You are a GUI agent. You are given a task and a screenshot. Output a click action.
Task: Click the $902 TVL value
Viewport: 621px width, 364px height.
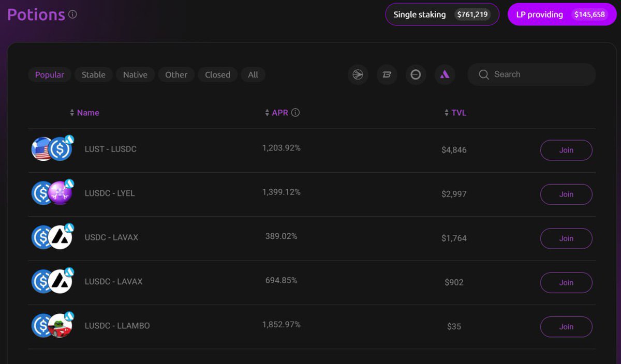point(454,282)
